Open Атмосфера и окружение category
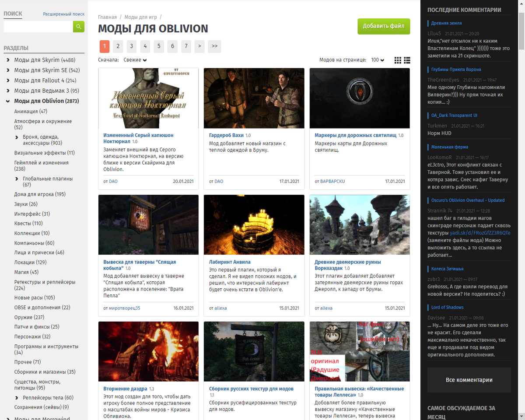Screen dimensions: 525x420 43,124
